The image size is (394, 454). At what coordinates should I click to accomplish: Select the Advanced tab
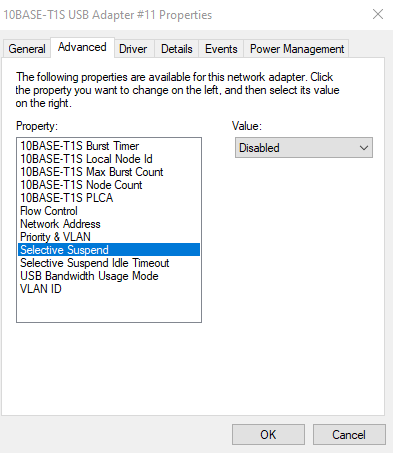pos(82,48)
